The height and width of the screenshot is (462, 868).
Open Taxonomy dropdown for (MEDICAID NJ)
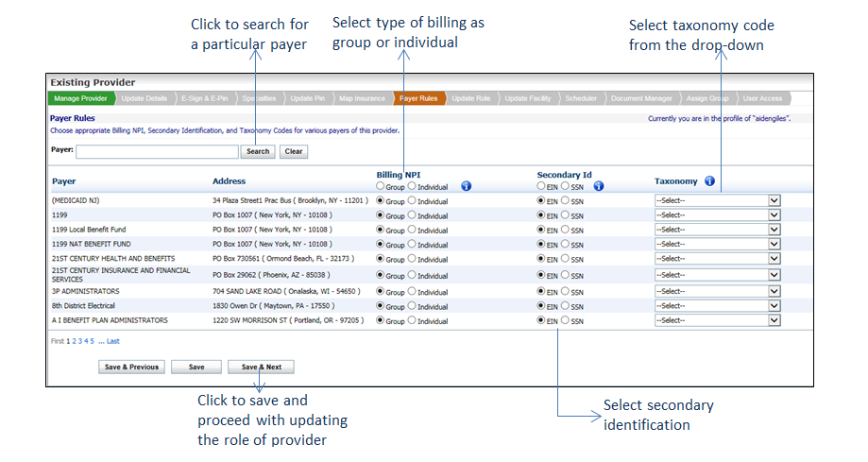point(717,200)
